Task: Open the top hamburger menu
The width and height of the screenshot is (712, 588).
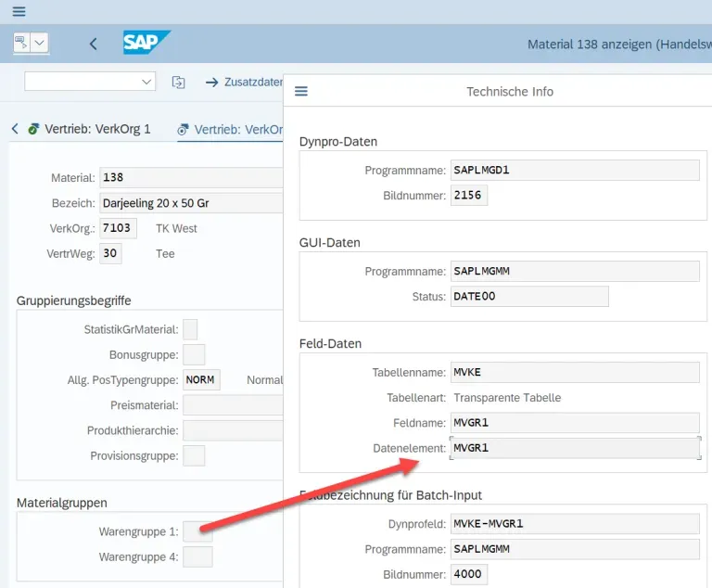Action: point(19,12)
